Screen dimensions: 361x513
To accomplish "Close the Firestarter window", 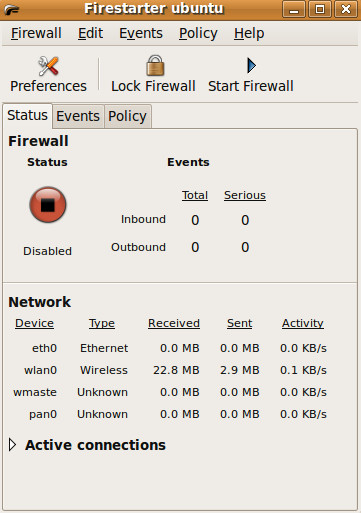I will 346,9.
